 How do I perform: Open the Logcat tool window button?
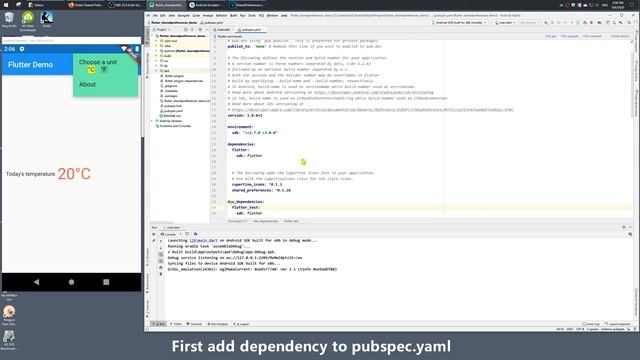[241, 324]
